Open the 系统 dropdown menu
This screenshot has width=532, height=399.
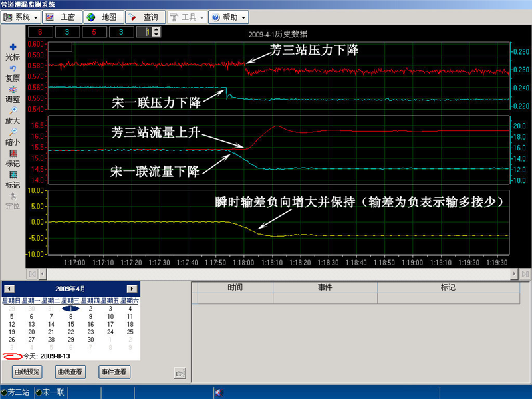click(21, 16)
